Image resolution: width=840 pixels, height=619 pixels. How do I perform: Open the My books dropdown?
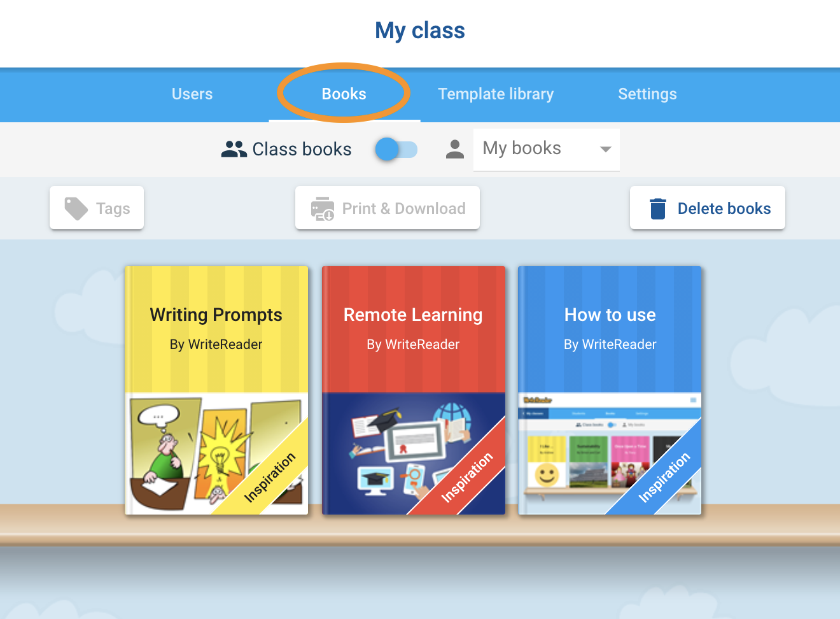click(x=546, y=150)
